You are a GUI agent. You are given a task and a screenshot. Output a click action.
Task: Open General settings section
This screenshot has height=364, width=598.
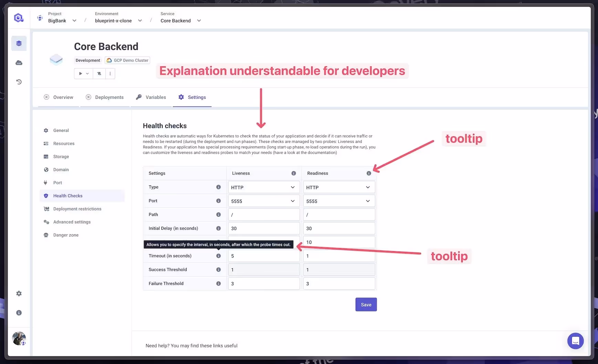pos(82,130)
